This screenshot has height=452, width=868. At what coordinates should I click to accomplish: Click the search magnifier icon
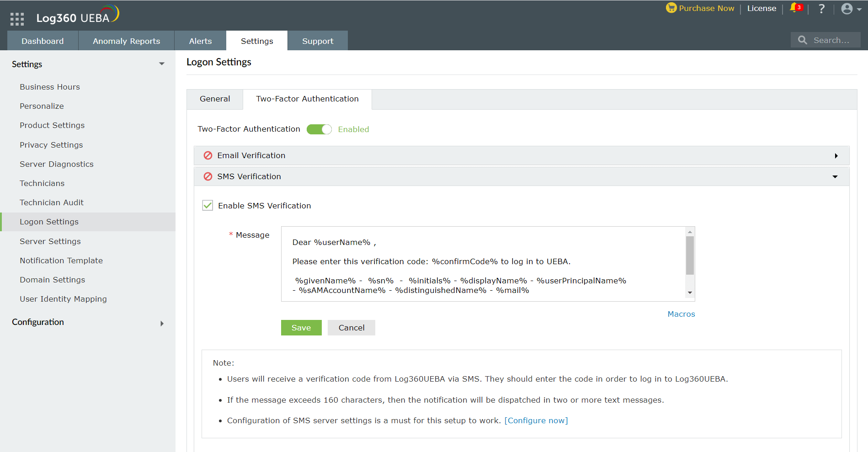click(x=803, y=40)
